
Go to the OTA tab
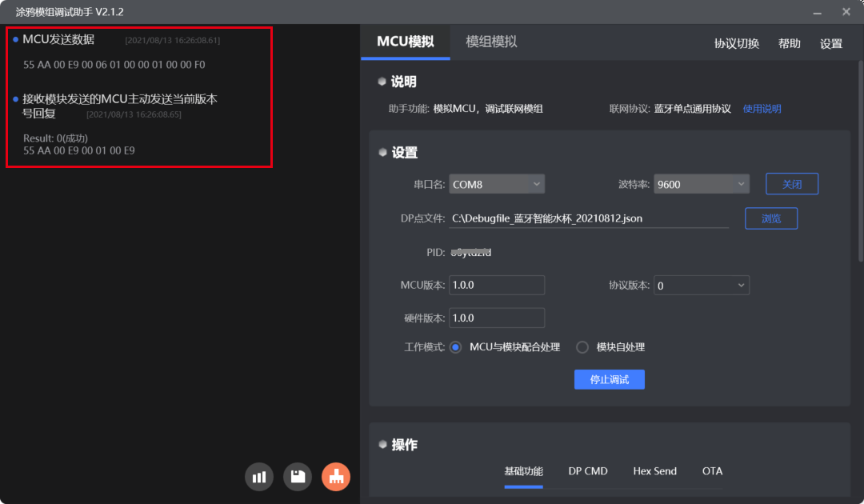tap(712, 471)
